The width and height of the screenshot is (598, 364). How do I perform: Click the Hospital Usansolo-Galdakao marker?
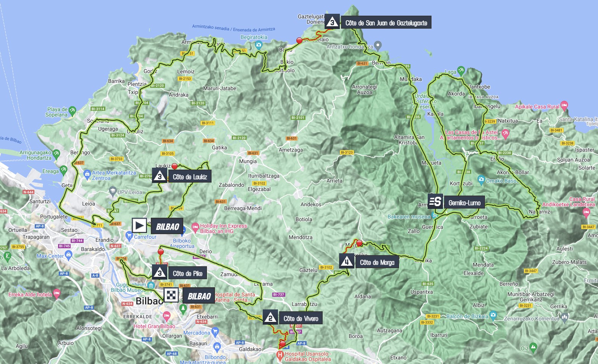click(x=280, y=356)
